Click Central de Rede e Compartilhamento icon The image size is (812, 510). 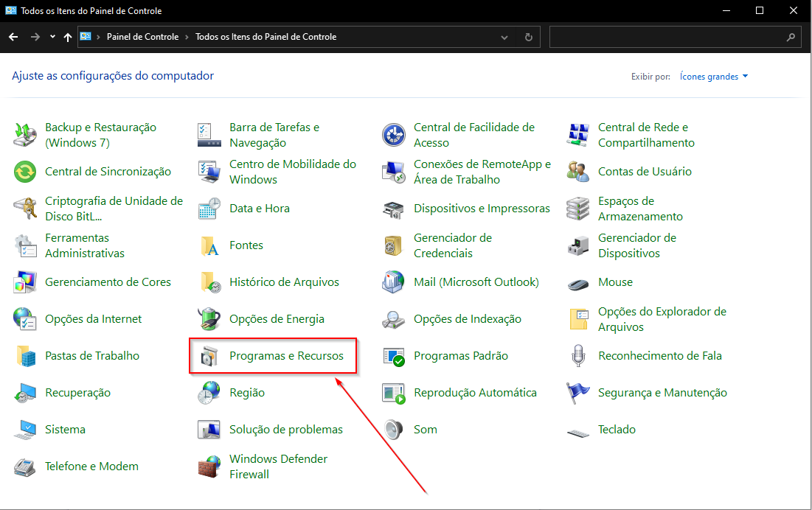[x=578, y=135]
